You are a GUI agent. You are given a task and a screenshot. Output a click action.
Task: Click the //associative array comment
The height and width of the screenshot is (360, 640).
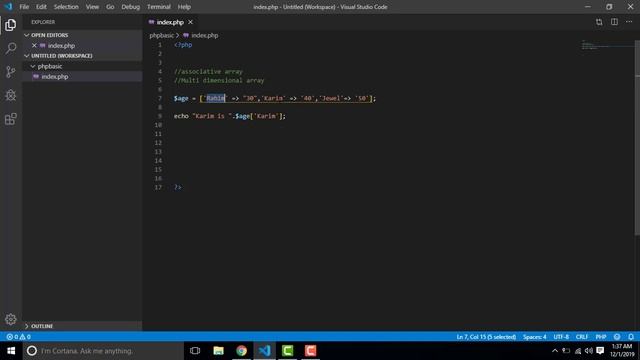[208, 71]
